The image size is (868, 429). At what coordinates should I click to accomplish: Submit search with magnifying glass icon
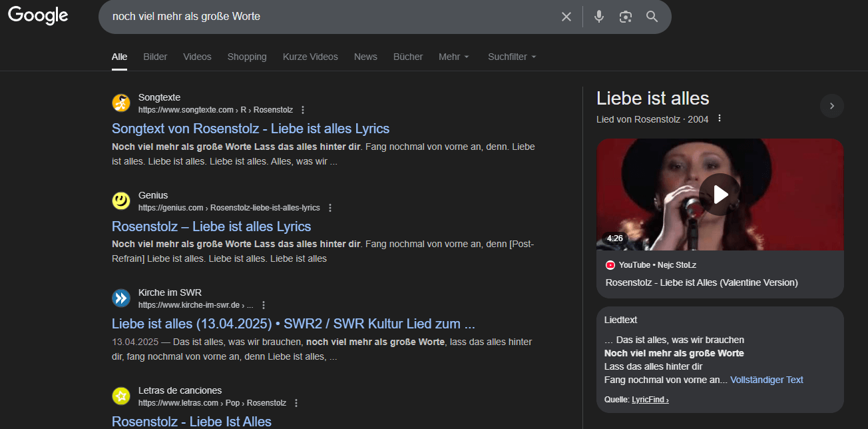coord(652,17)
